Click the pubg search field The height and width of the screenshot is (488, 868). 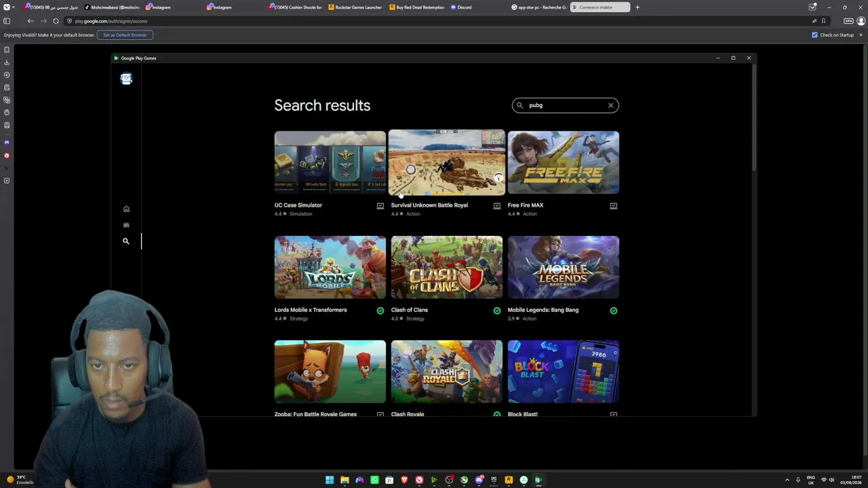pos(566,105)
